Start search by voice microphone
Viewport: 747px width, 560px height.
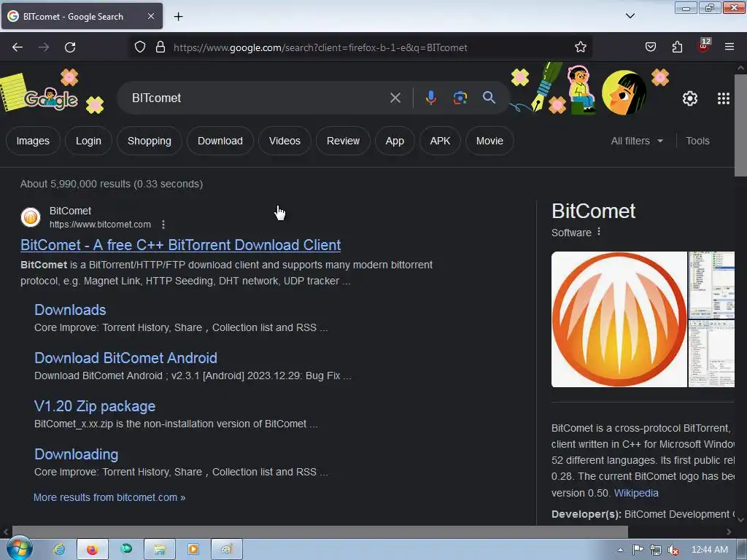[x=430, y=98]
